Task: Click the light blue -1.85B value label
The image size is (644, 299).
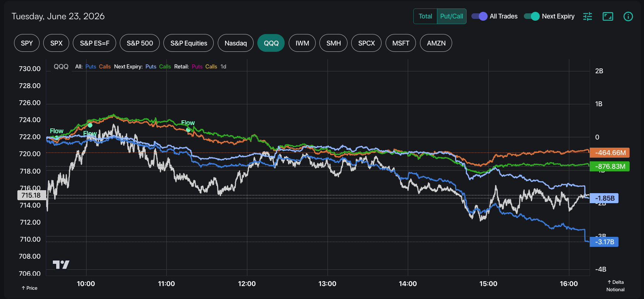Action: tap(604, 198)
